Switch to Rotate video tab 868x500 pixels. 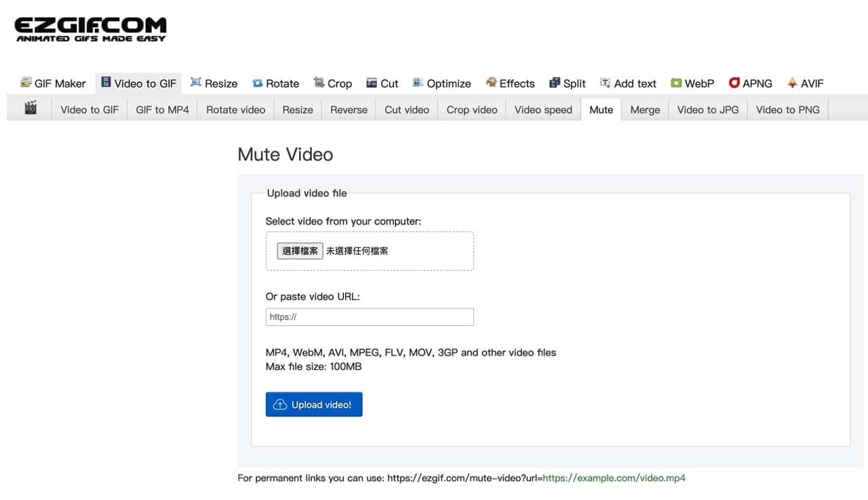[236, 109]
